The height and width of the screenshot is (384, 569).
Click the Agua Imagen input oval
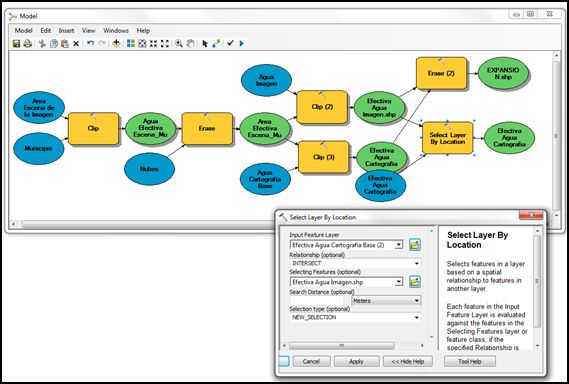tap(266, 81)
